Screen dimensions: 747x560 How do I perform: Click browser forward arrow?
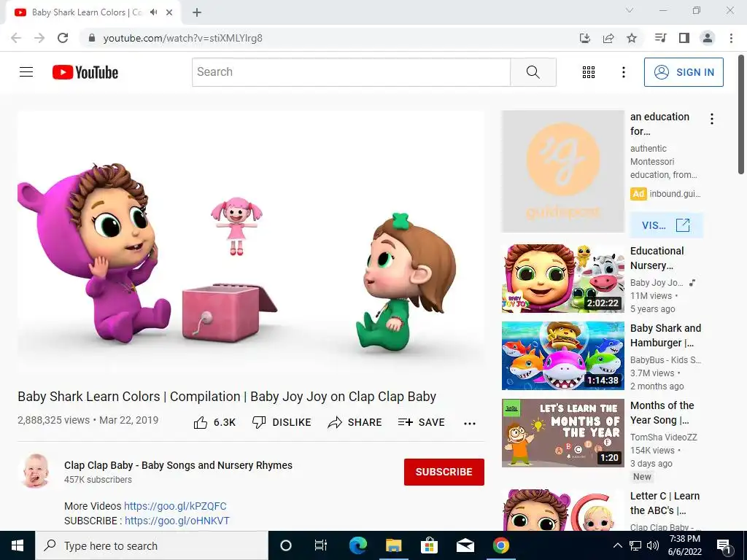coord(39,38)
